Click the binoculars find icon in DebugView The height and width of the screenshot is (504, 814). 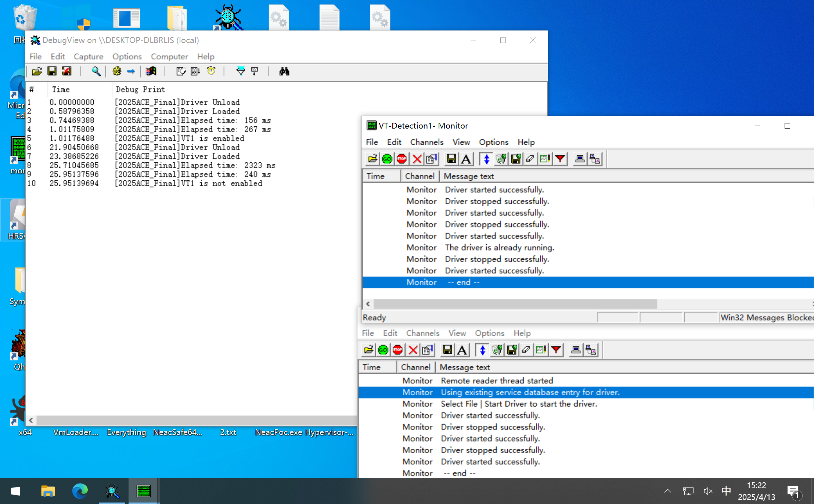[284, 71]
